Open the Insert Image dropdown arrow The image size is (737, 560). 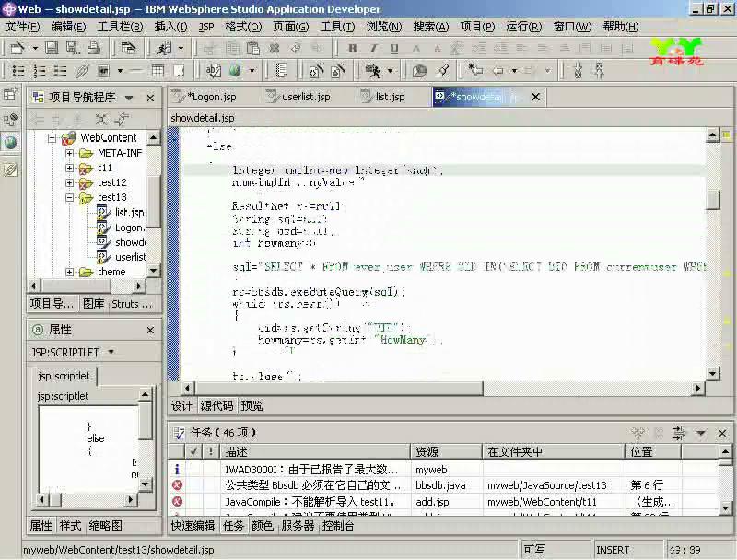click(120, 71)
